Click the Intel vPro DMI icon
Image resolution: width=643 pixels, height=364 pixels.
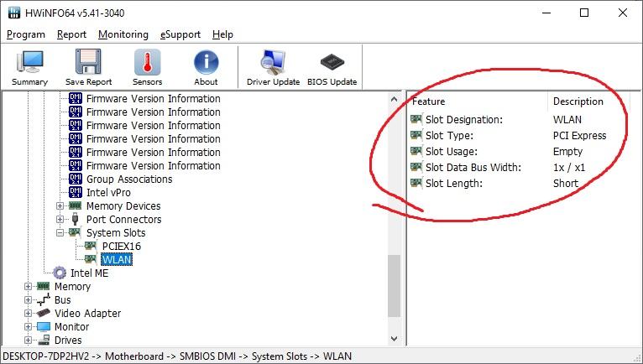tap(76, 192)
